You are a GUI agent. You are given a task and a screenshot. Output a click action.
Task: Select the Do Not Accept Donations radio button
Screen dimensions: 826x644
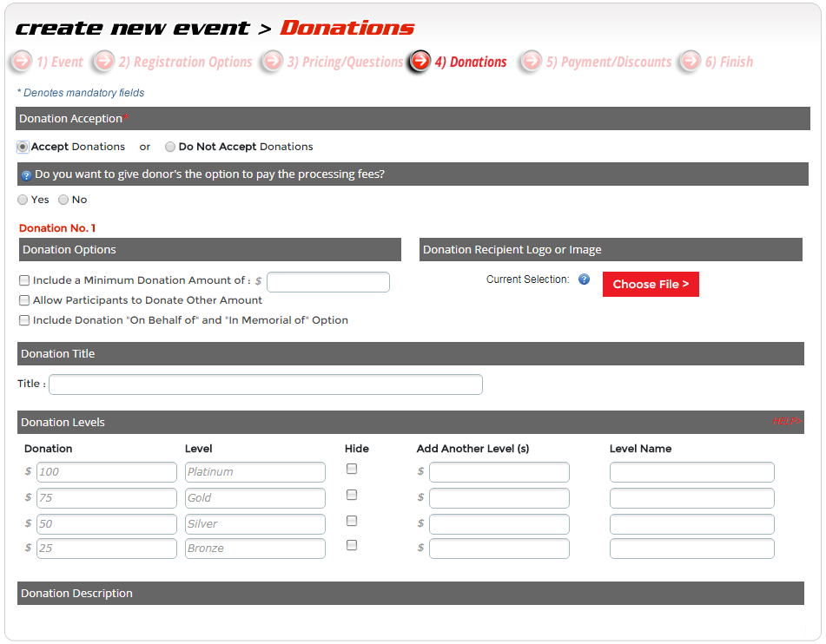coord(170,147)
